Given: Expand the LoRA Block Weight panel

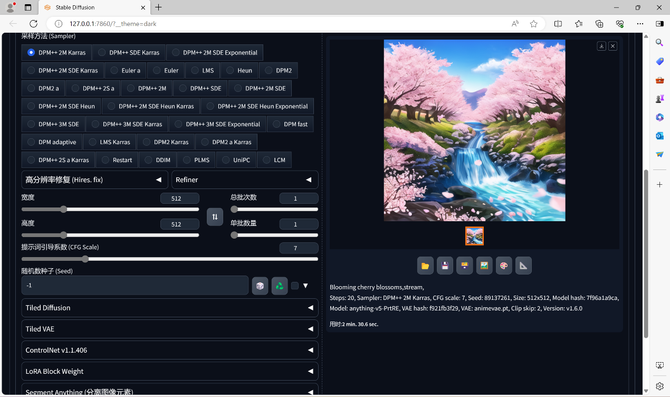Looking at the screenshot, I should click(x=170, y=371).
